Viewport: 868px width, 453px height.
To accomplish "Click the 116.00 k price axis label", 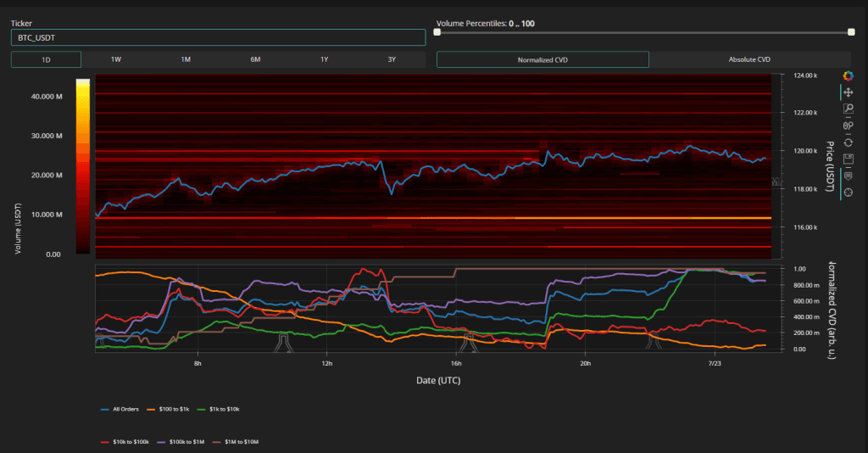I will click(x=805, y=227).
